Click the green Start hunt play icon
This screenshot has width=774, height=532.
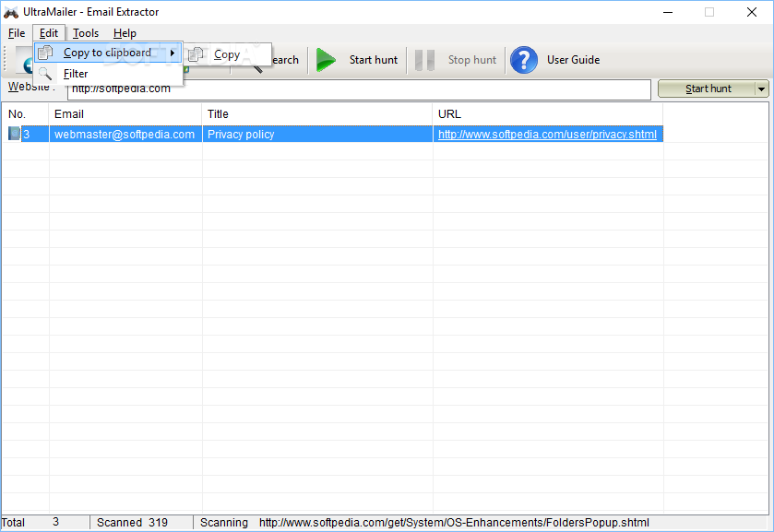point(326,60)
